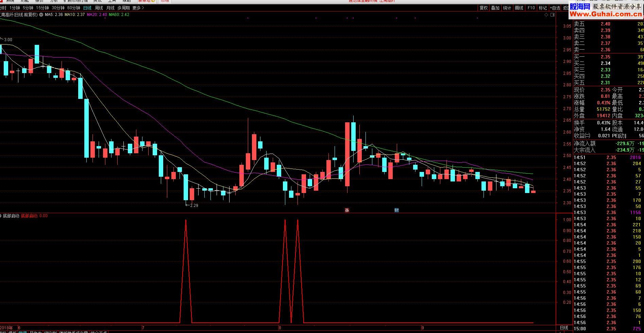Select the 周线 weekly period tab

click(99, 8)
